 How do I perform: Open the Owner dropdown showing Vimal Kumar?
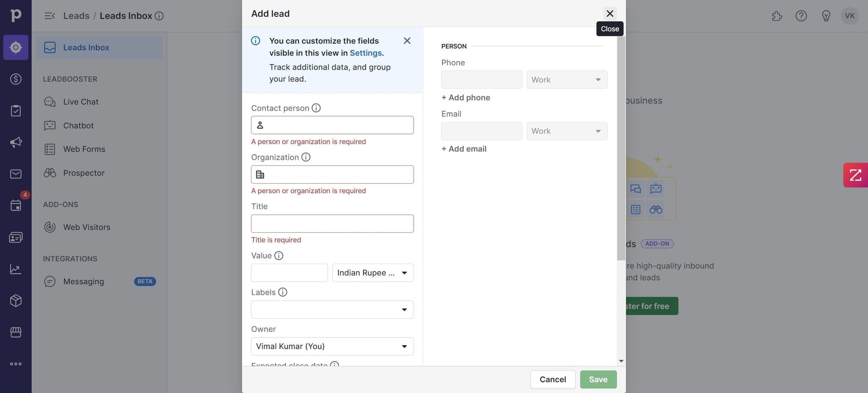coord(332,346)
